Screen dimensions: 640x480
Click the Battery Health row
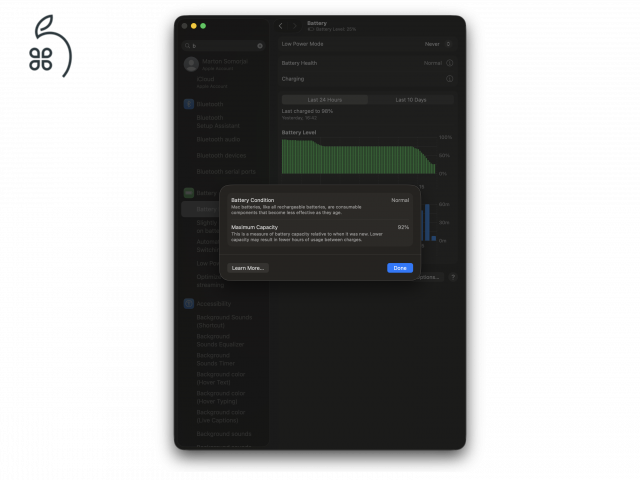(x=367, y=63)
